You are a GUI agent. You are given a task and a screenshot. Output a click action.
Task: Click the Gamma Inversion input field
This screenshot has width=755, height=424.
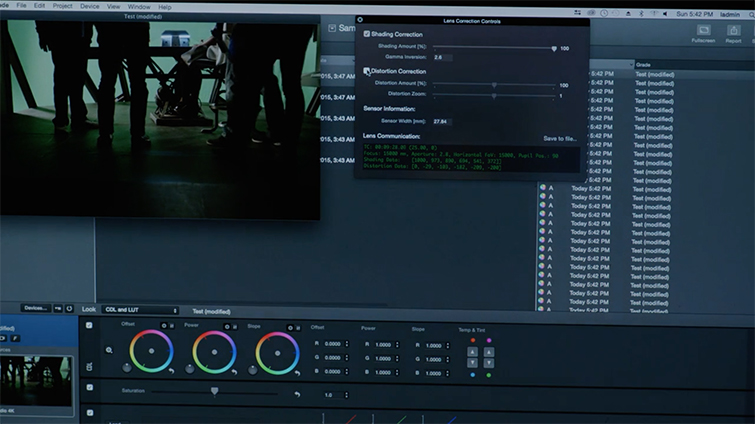[444, 58]
